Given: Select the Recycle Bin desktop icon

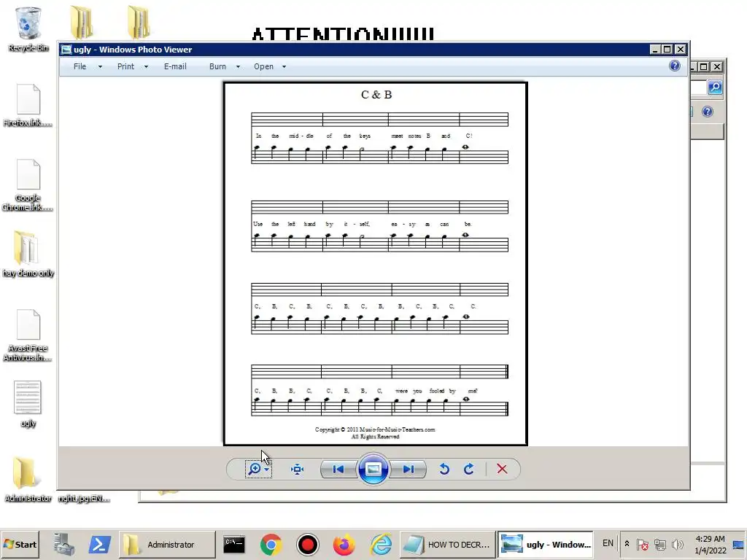Looking at the screenshot, I should (x=28, y=28).
